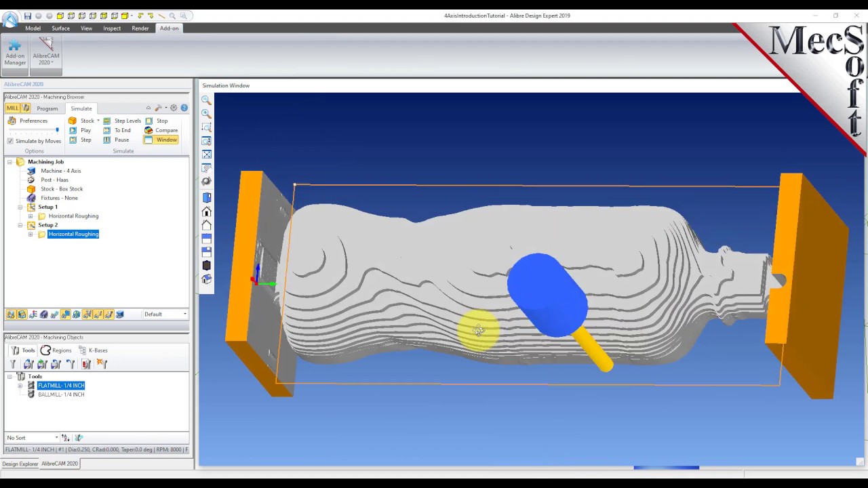Collapse the Setup 1 node
868x488 pixels.
[x=20, y=207]
